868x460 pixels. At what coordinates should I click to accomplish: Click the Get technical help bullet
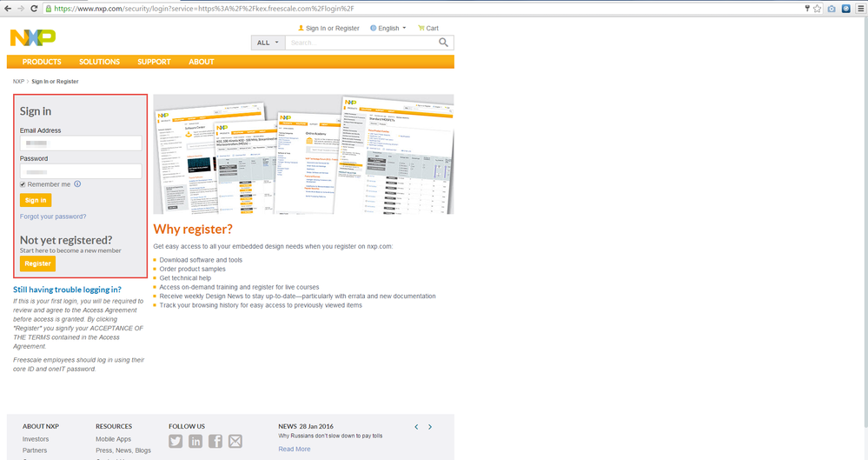[x=185, y=278]
